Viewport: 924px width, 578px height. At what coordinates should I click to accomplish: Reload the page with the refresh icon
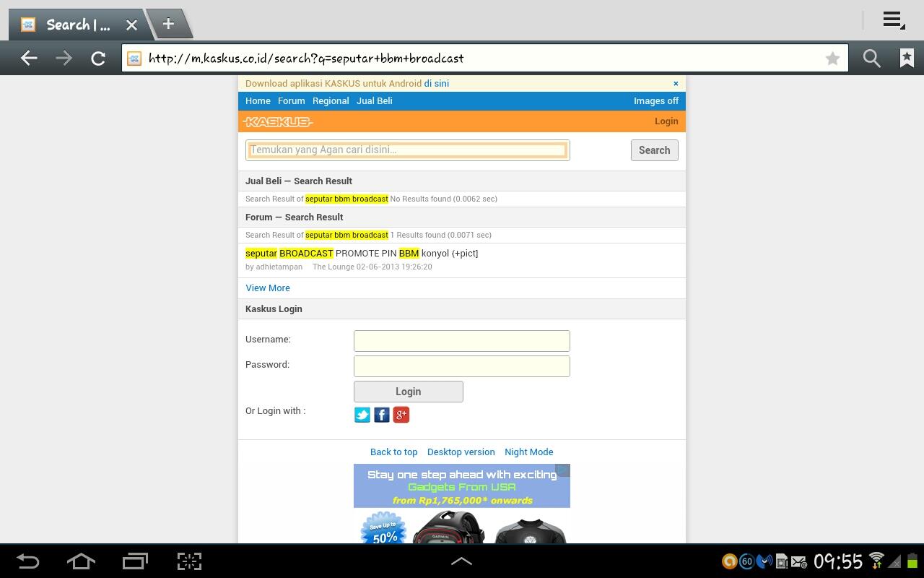[98, 59]
